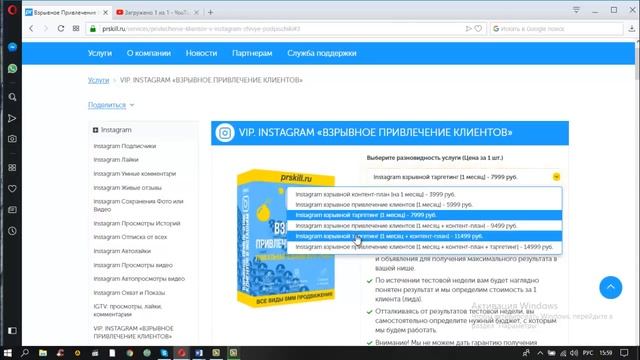
Task: Select привлечение + контент-план 9499 руб option
Action: click(x=424, y=226)
